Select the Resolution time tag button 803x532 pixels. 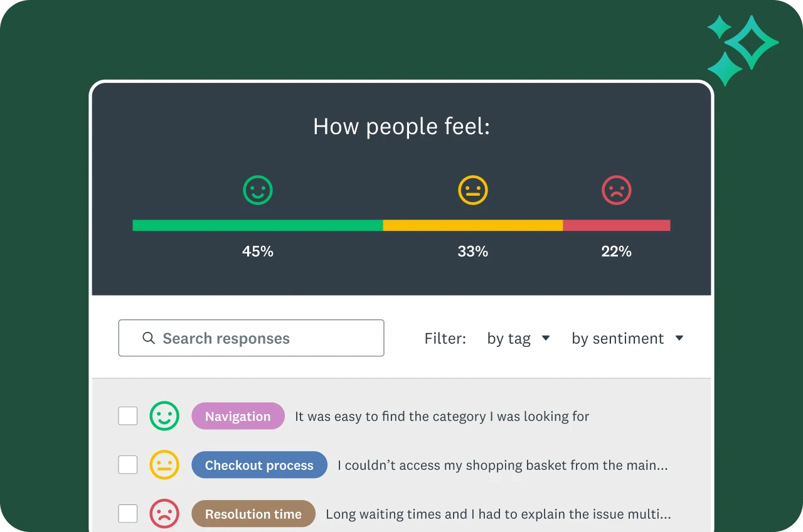pyautogui.click(x=253, y=513)
